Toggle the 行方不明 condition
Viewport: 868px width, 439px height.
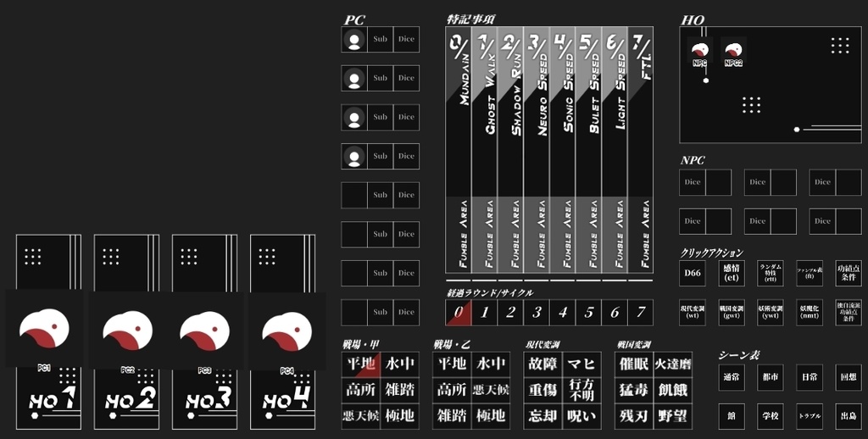581,391
